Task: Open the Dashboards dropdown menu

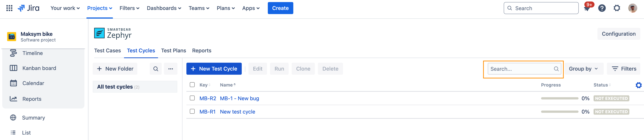Action: click(164, 8)
